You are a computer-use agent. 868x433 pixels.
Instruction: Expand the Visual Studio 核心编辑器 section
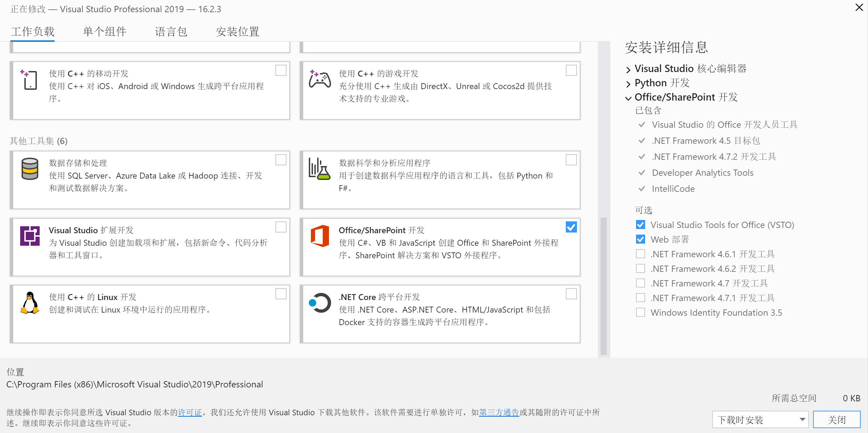pyautogui.click(x=628, y=70)
